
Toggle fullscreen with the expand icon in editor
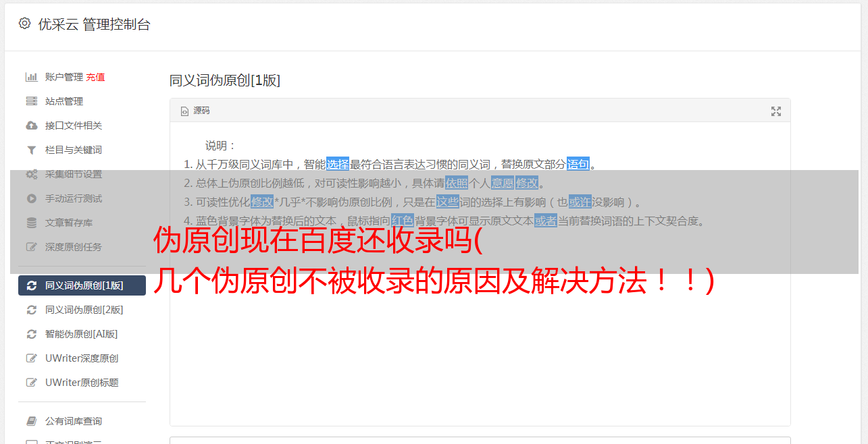(x=776, y=111)
